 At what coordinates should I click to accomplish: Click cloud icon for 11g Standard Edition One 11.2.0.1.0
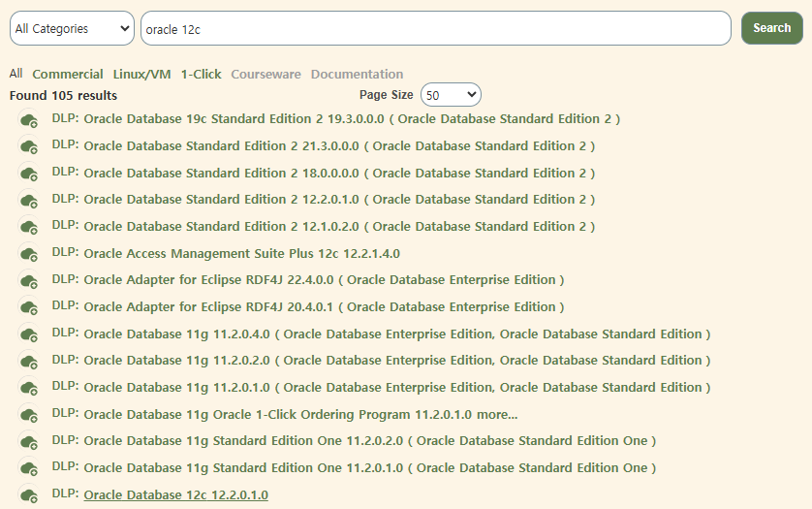[x=29, y=468]
